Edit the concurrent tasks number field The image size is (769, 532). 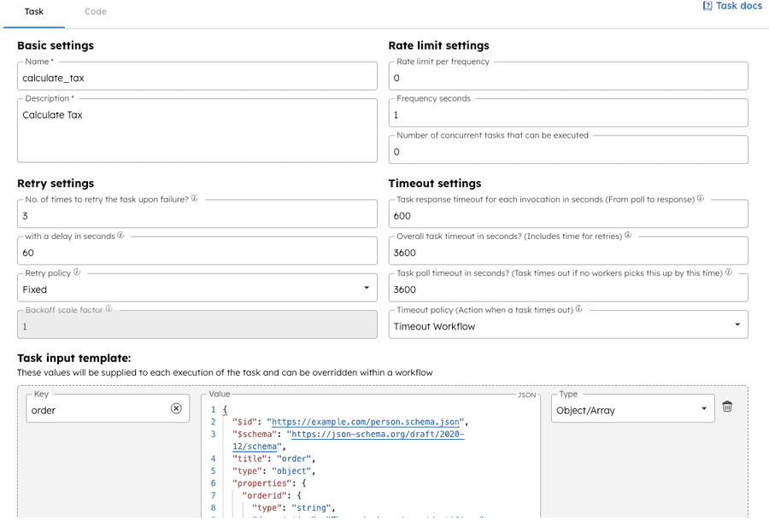point(568,151)
